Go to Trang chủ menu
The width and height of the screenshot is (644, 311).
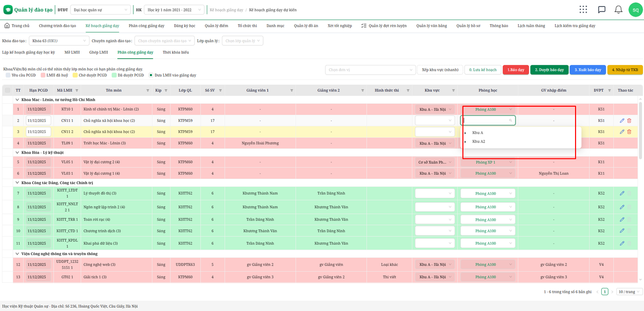[17, 26]
